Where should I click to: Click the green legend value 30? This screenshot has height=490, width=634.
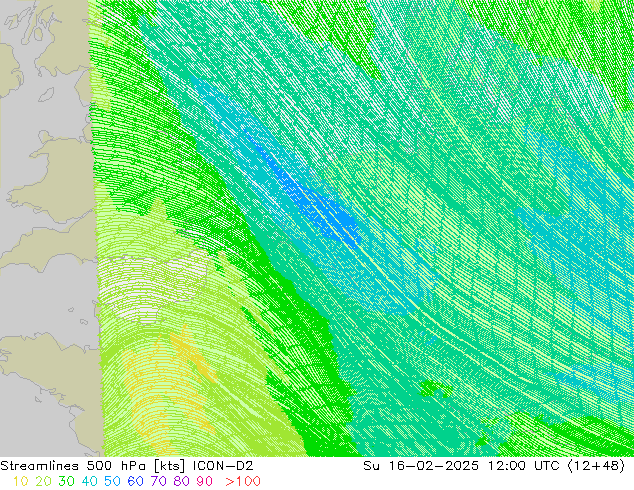(x=66, y=481)
